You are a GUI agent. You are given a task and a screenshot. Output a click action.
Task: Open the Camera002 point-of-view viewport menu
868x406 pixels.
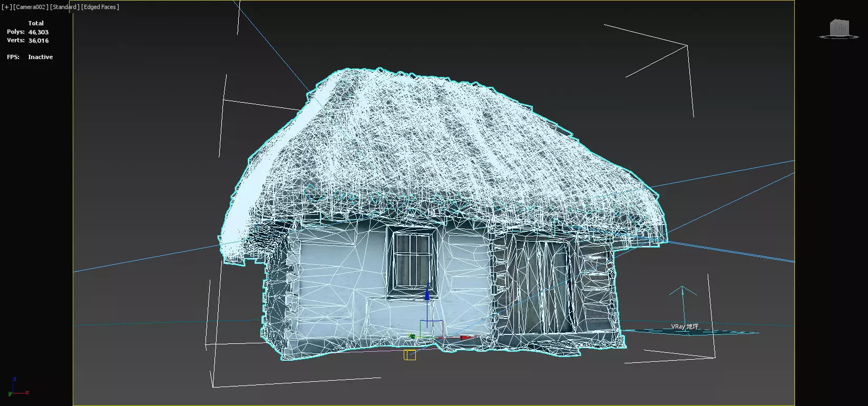click(31, 7)
